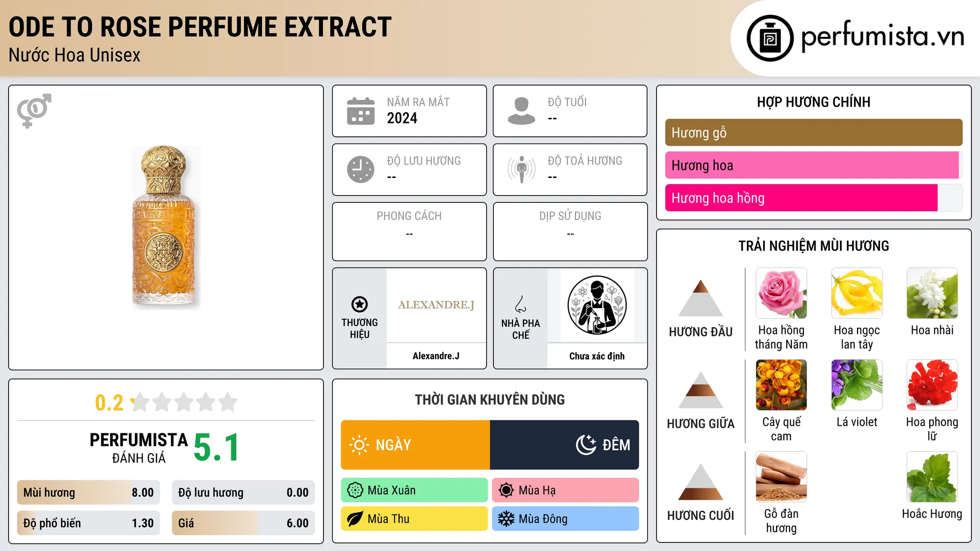Image resolution: width=980 pixels, height=551 pixels.
Task: Click the perfumer silhouette circle image
Action: (597, 305)
